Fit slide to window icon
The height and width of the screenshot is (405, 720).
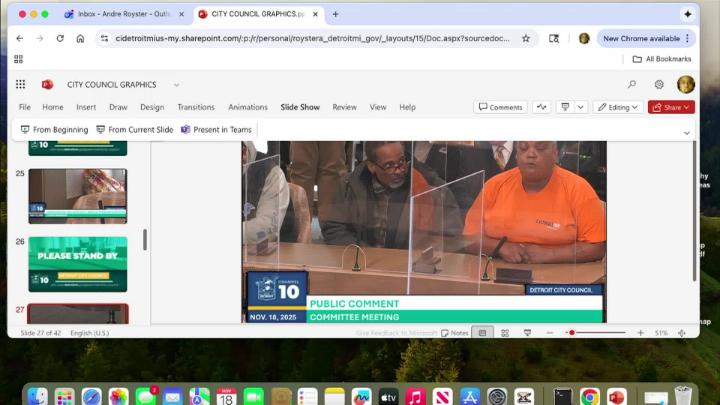(682, 333)
